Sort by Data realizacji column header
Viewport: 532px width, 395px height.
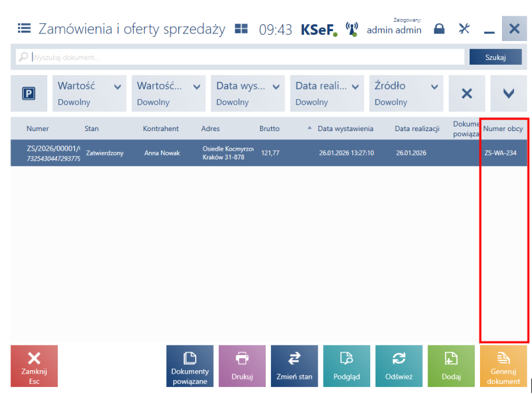coord(417,129)
